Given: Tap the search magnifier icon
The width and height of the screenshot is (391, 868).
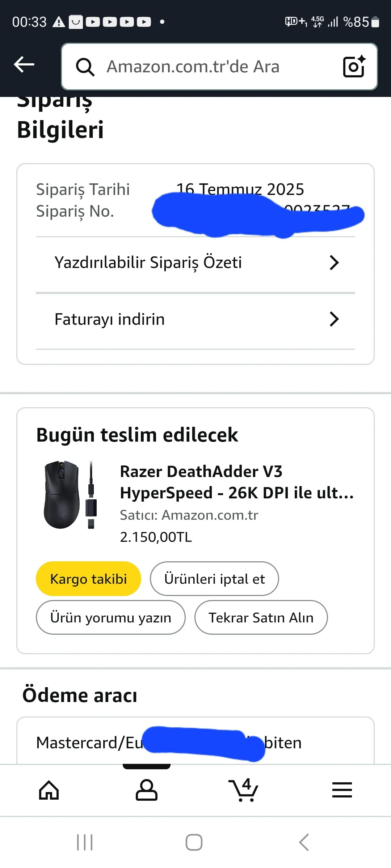Looking at the screenshot, I should [85, 67].
